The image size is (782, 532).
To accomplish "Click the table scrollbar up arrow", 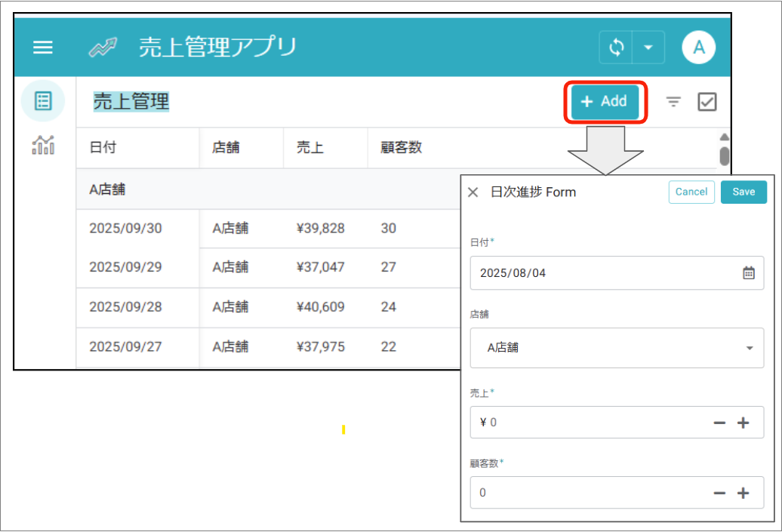I will (724, 137).
